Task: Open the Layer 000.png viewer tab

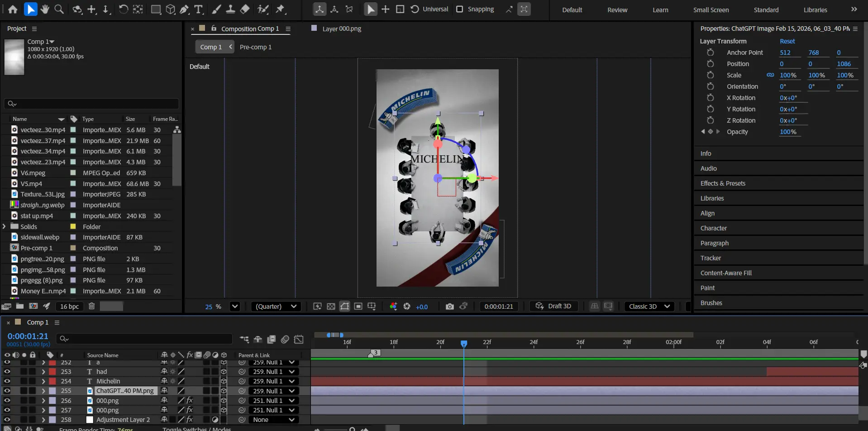Action: tap(341, 29)
